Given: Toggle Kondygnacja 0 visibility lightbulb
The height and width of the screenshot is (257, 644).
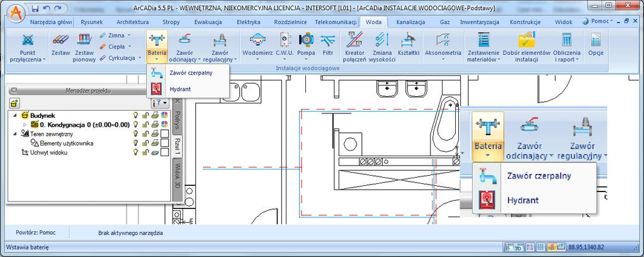Looking at the screenshot, I should point(135,125).
